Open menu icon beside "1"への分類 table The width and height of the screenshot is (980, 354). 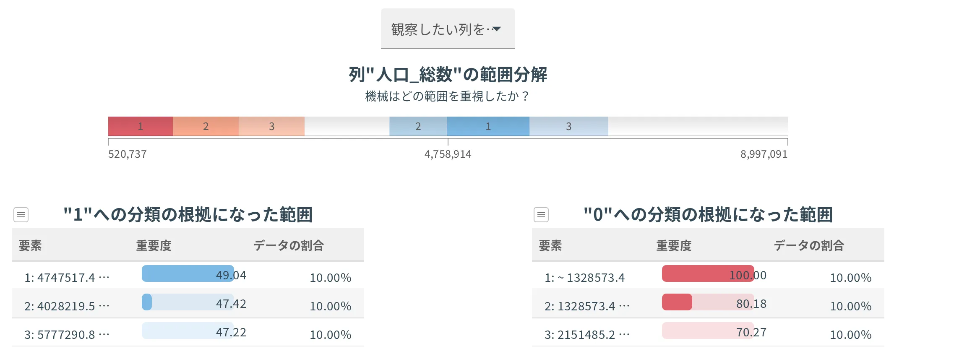coord(21,215)
